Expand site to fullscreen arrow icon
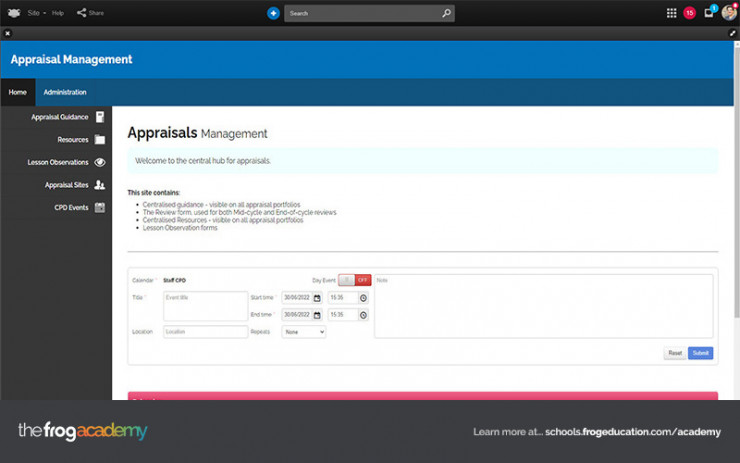740x463 pixels. click(x=732, y=33)
